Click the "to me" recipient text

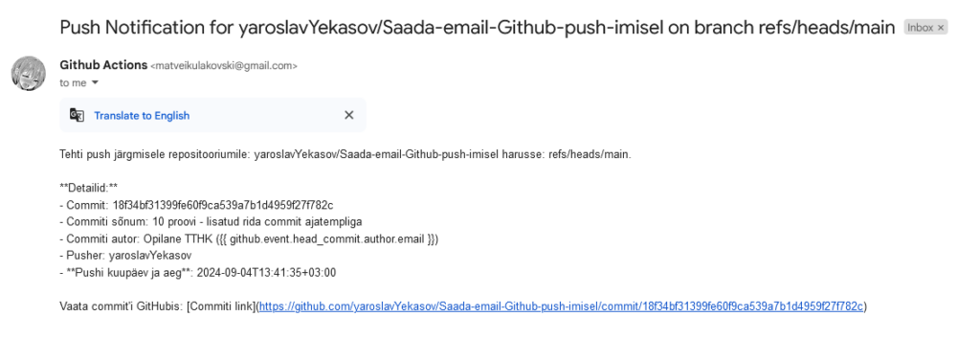[x=73, y=82]
